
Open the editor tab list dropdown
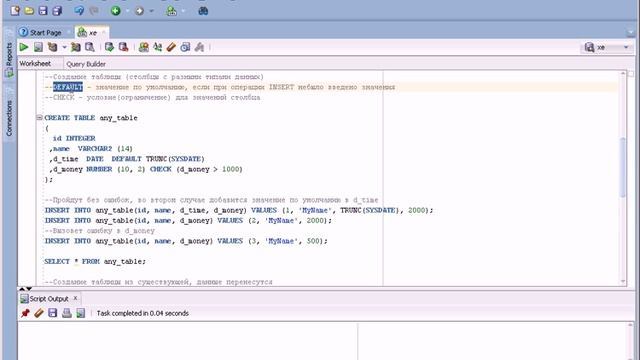click(x=631, y=32)
